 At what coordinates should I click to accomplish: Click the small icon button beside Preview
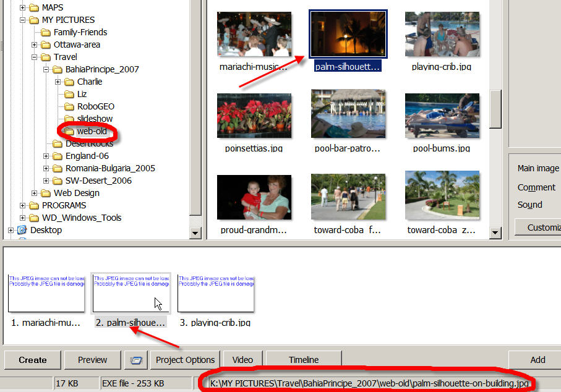click(137, 360)
